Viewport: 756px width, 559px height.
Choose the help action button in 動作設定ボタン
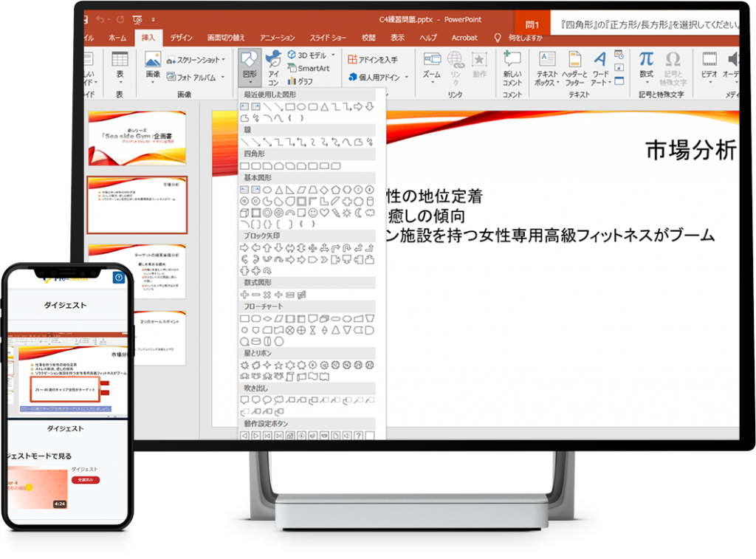pos(358,436)
